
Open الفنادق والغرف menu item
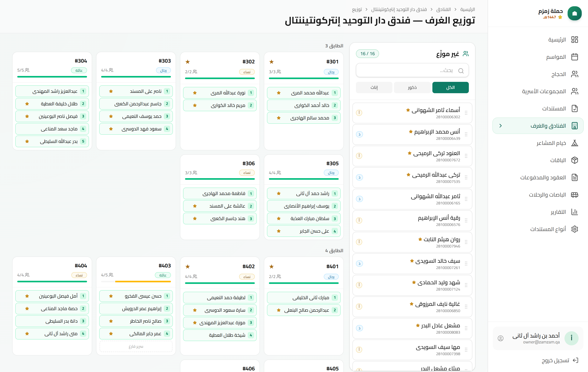(538, 126)
